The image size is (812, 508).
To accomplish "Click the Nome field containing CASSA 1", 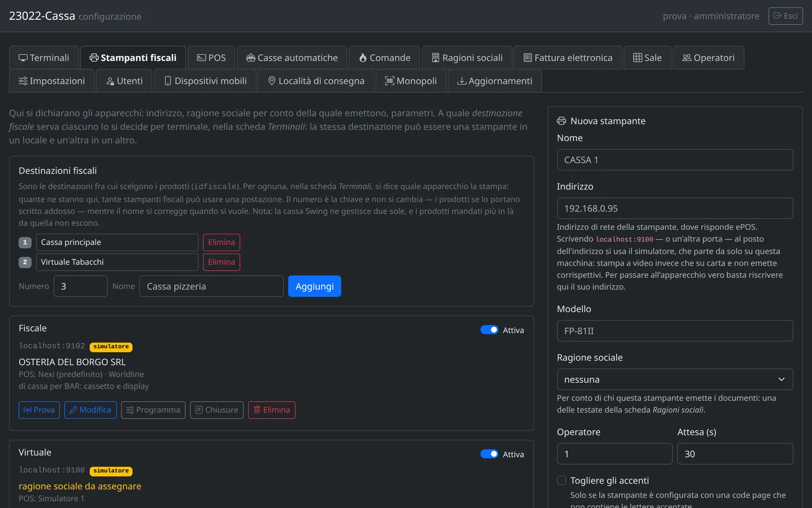I will [x=675, y=160].
